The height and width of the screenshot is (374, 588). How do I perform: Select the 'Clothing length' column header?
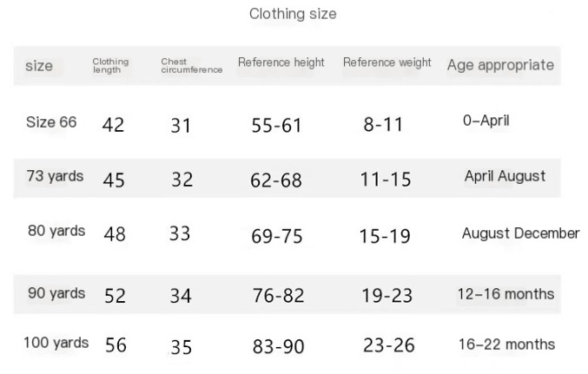tap(110, 66)
